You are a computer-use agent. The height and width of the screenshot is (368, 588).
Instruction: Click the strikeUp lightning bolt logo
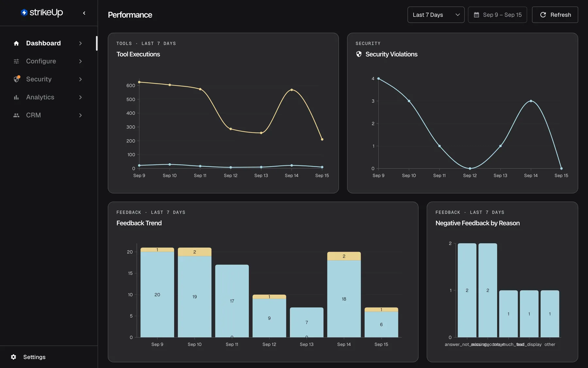[24, 12]
